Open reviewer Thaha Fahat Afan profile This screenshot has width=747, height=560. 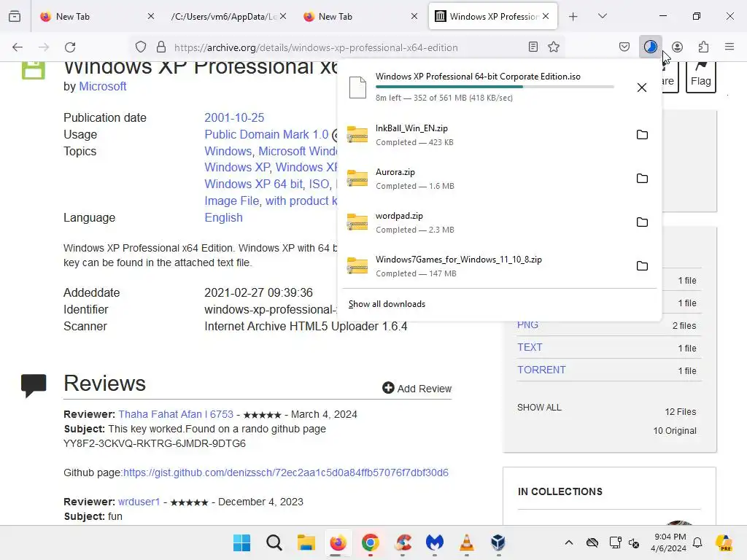(176, 414)
